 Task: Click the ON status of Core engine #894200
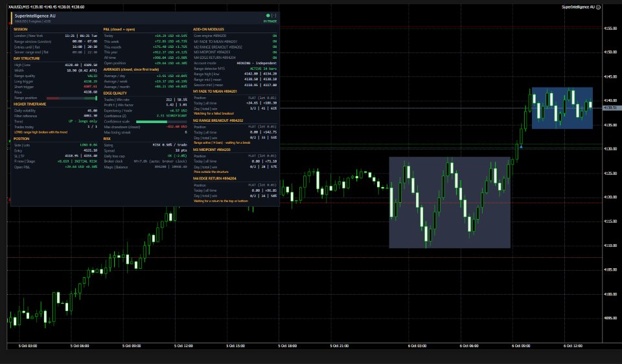[x=275, y=36]
